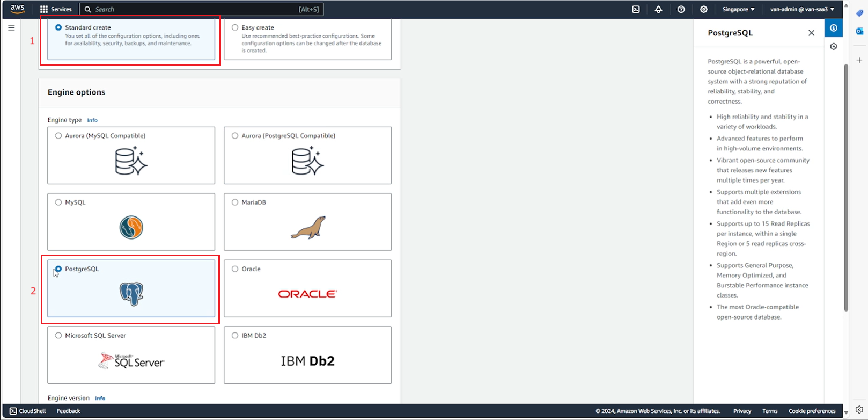
Task: Select the Microsoft SQL Server engine
Action: point(58,336)
